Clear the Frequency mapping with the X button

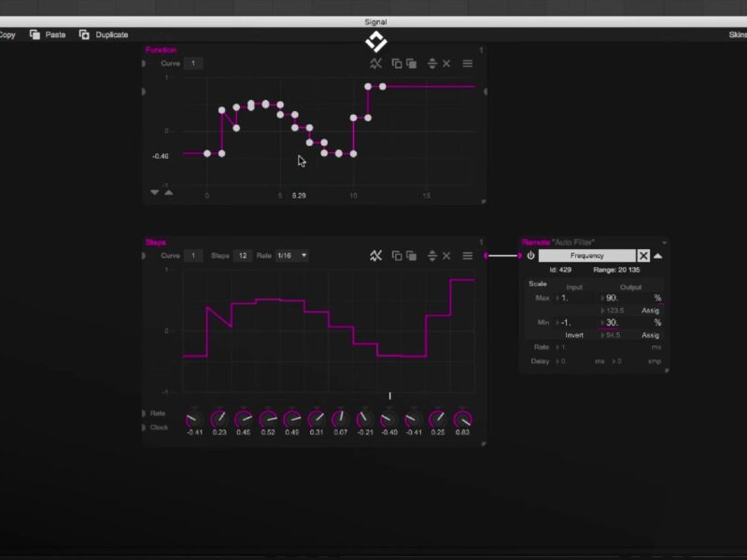click(644, 256)
